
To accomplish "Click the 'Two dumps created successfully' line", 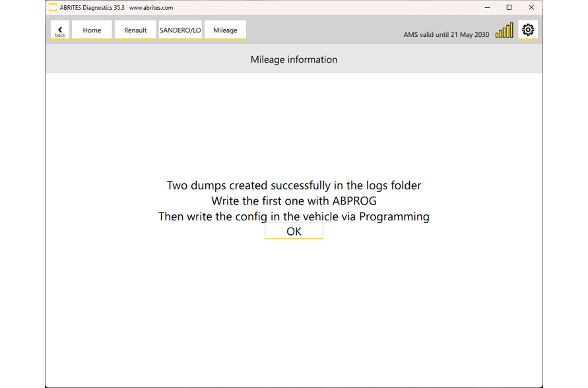I will coord(294,185).
